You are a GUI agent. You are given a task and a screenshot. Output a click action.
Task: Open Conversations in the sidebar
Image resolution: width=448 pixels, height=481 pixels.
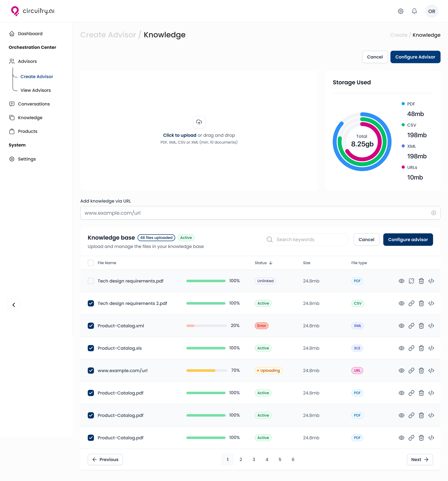34,104
